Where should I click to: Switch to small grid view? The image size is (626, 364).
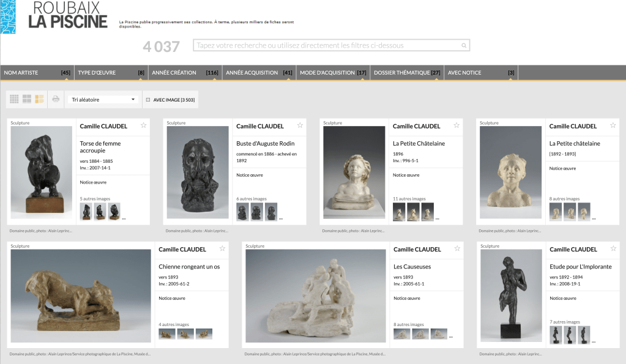[14, 99]
